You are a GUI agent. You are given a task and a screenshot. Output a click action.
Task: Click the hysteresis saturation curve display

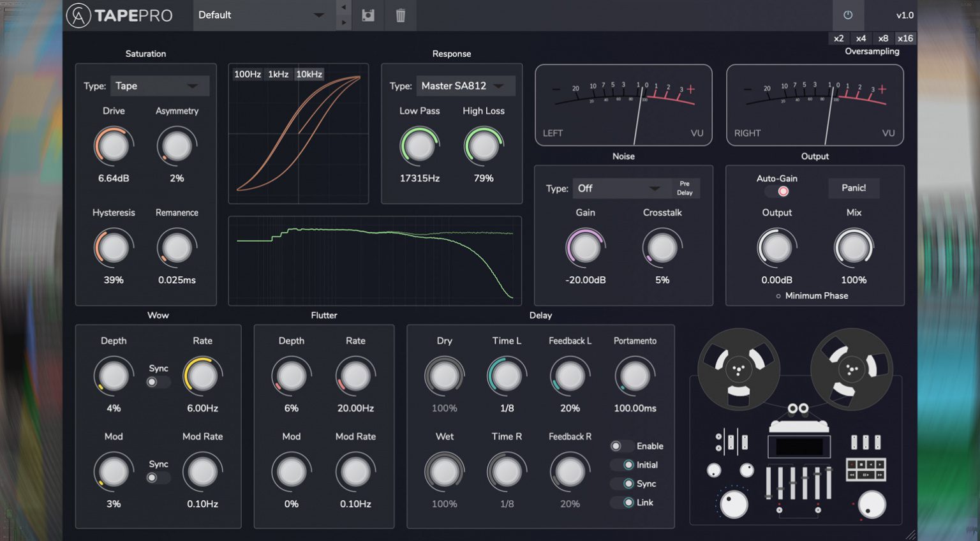[x=299, y=133]
